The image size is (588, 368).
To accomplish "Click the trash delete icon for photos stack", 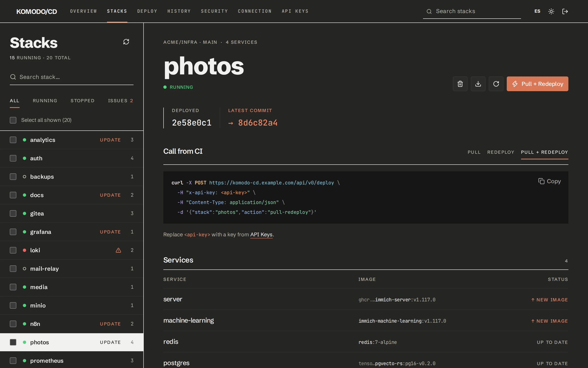I will [x=460, y=84].
